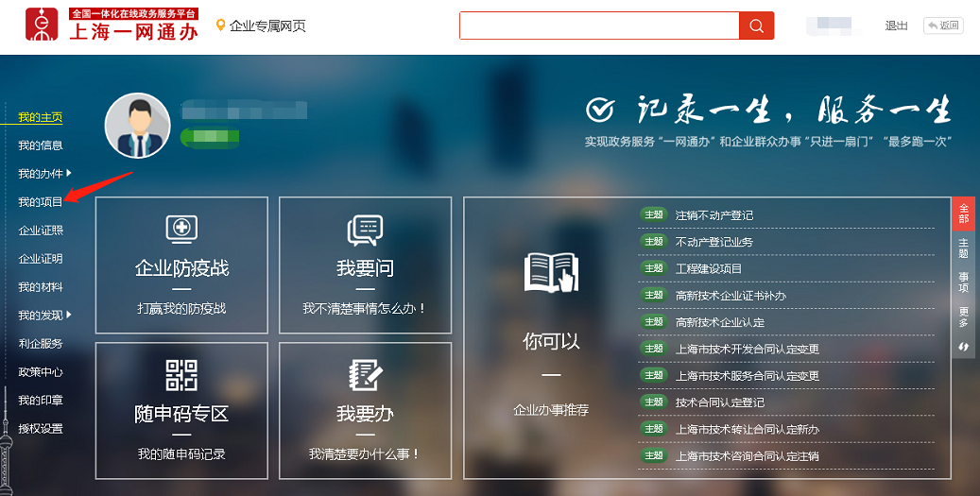Expand the 我的发现 submenu arrow
980x496 pixels.
click(x=69, y=315)
